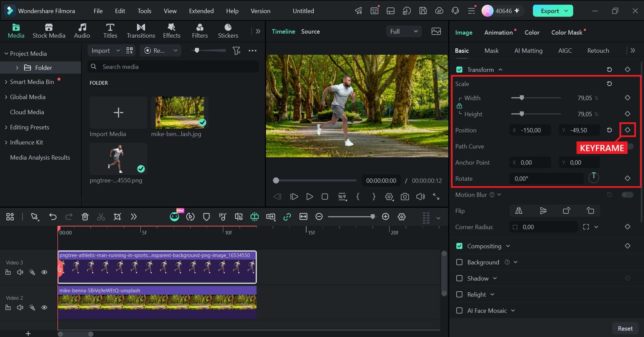Open the Effects panel

(172, 31)
